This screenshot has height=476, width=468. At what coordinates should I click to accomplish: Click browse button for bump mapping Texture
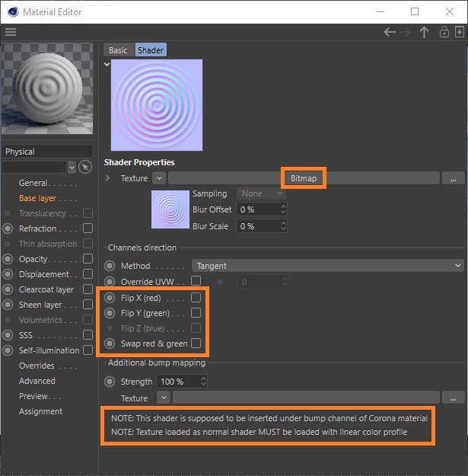453,398
